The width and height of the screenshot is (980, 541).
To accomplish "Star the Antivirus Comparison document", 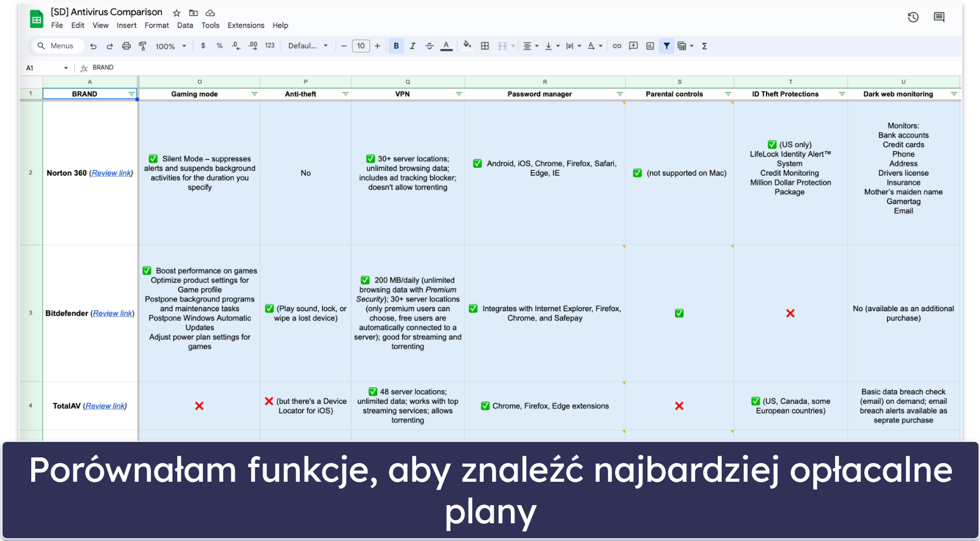I will [177, 13].
